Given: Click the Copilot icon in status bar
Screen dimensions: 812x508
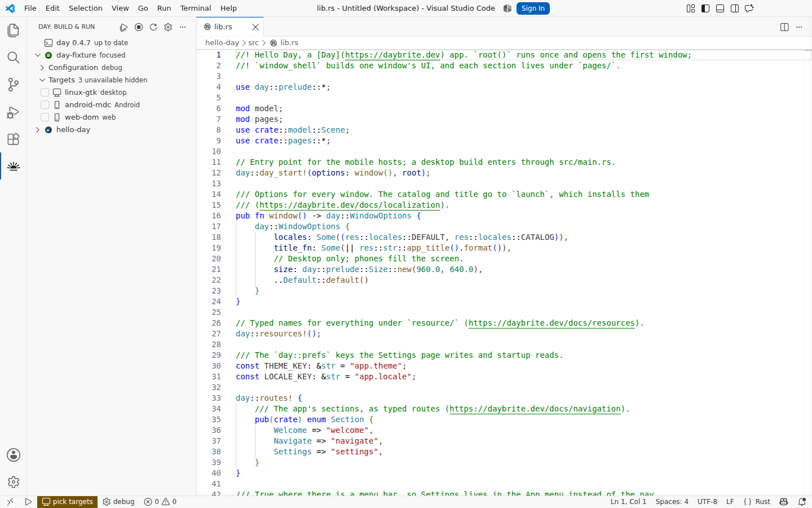Looking at the screenshot, I should 784,502.
